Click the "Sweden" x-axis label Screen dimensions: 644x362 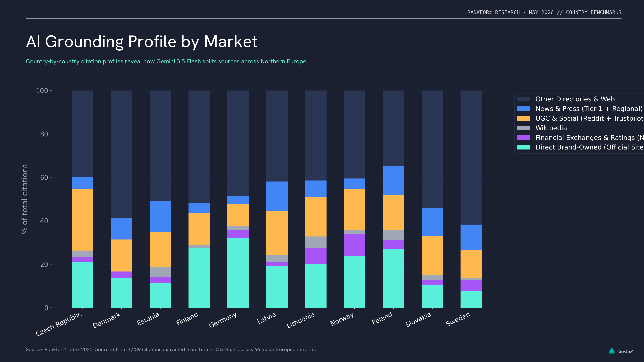click(x=458, y=319)
